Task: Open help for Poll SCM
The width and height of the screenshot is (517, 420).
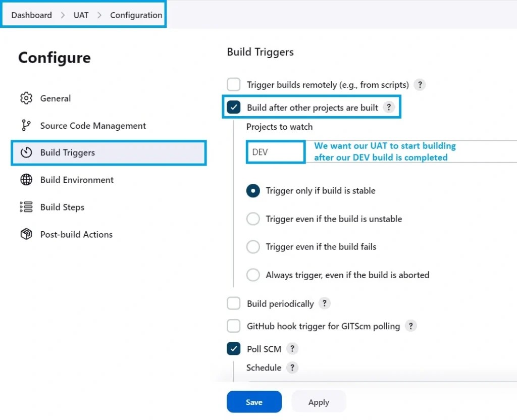Action: [x=292, y=348]
